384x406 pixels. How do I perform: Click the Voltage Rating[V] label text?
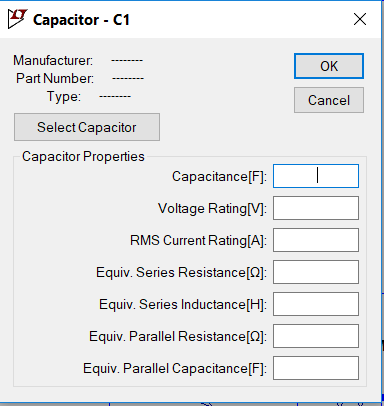pos(212,209)
